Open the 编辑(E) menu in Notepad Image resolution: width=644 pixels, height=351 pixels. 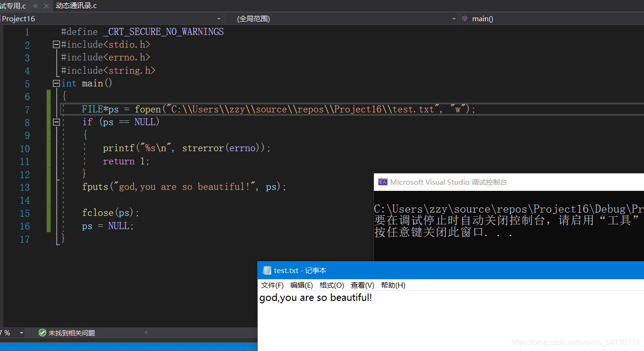(302, 285)
